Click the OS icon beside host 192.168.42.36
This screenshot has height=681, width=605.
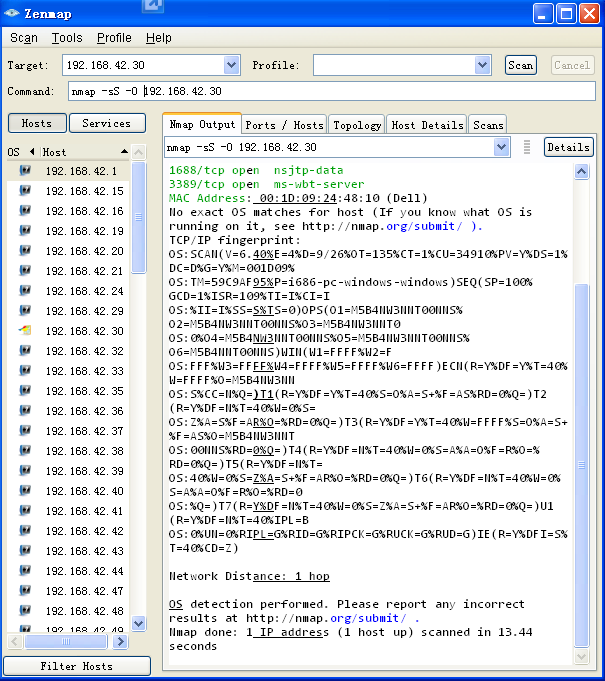click(x=25, y=410)
